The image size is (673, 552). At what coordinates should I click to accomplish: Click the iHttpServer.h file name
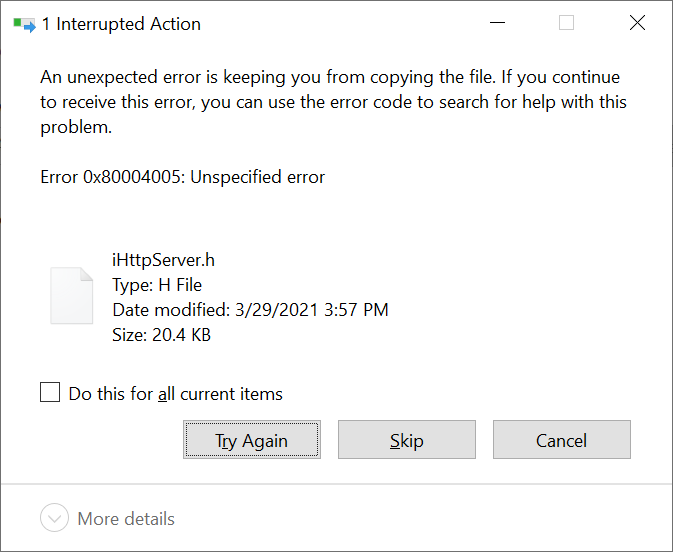pyautogui.click(x=164, y=261)
